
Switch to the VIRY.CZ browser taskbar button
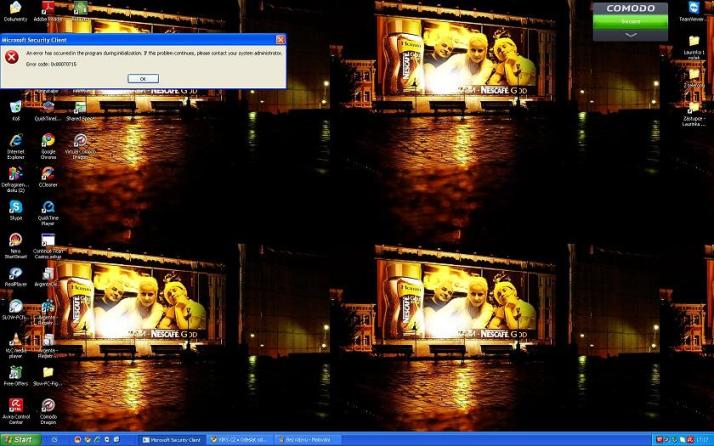pyautogui.click(x=240, y=440)
